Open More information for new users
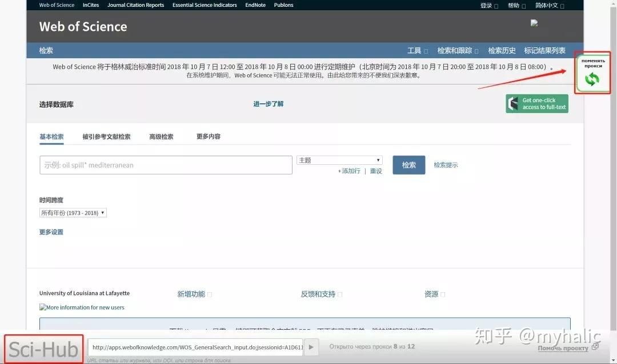The width and height of the screenshot is (617, 364). coord(82,307)
